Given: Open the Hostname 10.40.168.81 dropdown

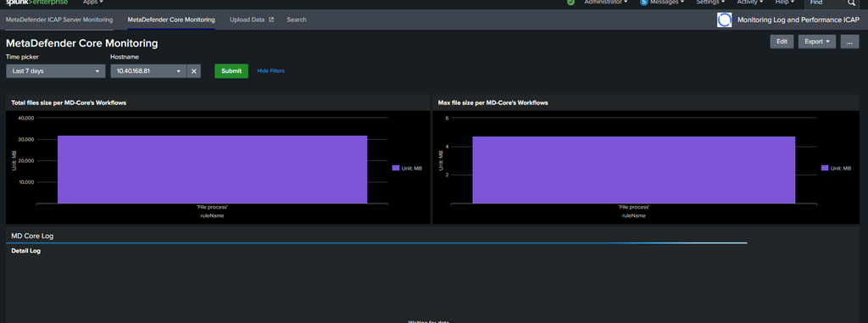Looking at the screenshot, I should click(x=148, y=71).
